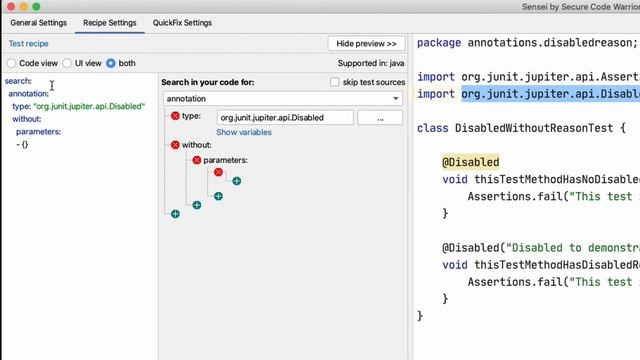Screen dimensions: 640x360
Task: Click the highlighted import org.junit.jupiter.api.Disable text
Action: coord(551,94)
